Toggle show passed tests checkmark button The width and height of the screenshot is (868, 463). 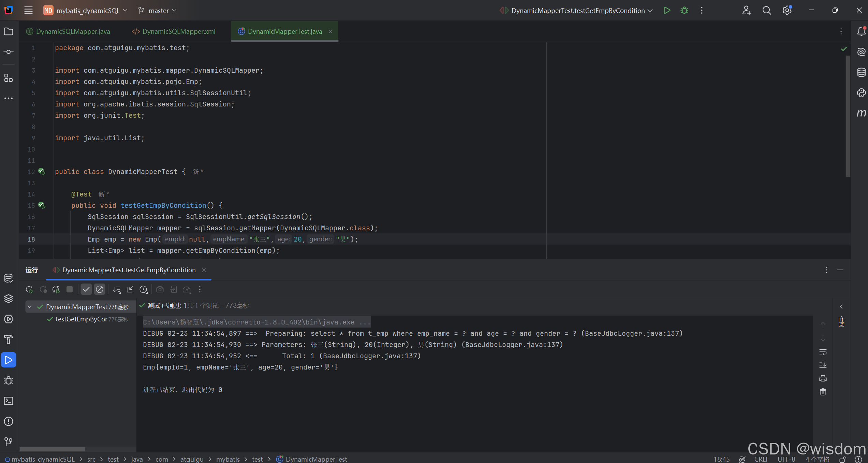point(86,290)
